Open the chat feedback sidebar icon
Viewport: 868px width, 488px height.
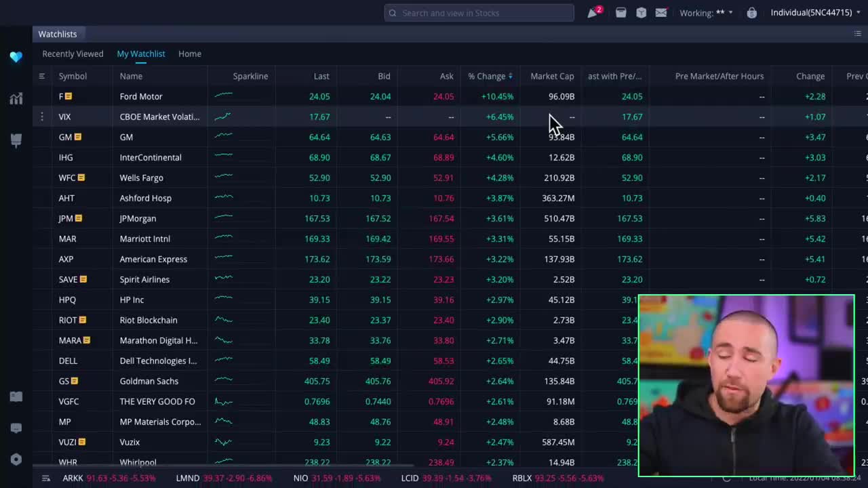16,428
